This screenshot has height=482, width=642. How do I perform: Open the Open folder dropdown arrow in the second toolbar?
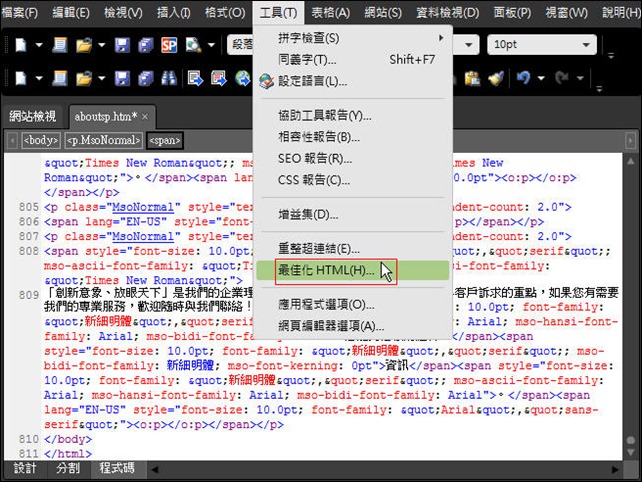(102, 78)
